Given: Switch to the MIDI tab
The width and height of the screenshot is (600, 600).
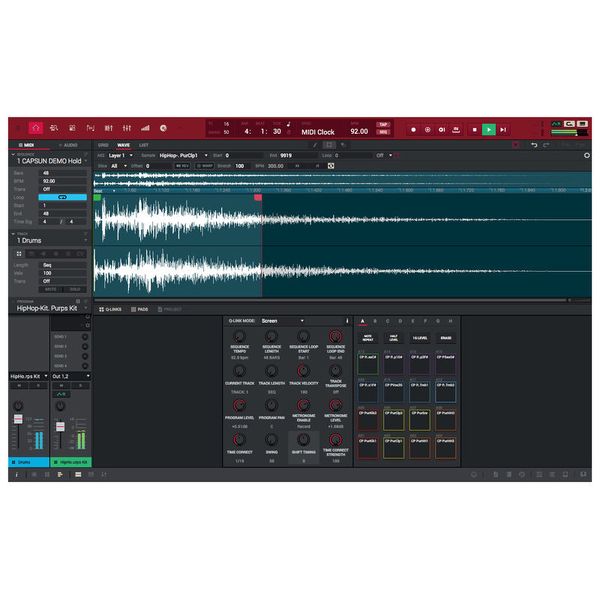Looking at the screenshot, I should pos(27,145).
